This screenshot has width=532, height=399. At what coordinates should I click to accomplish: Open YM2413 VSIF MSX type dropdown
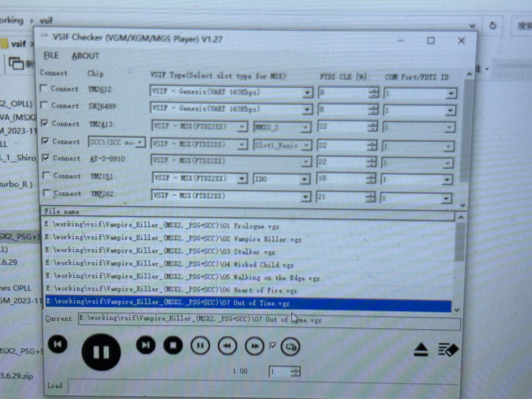point(200,127)
